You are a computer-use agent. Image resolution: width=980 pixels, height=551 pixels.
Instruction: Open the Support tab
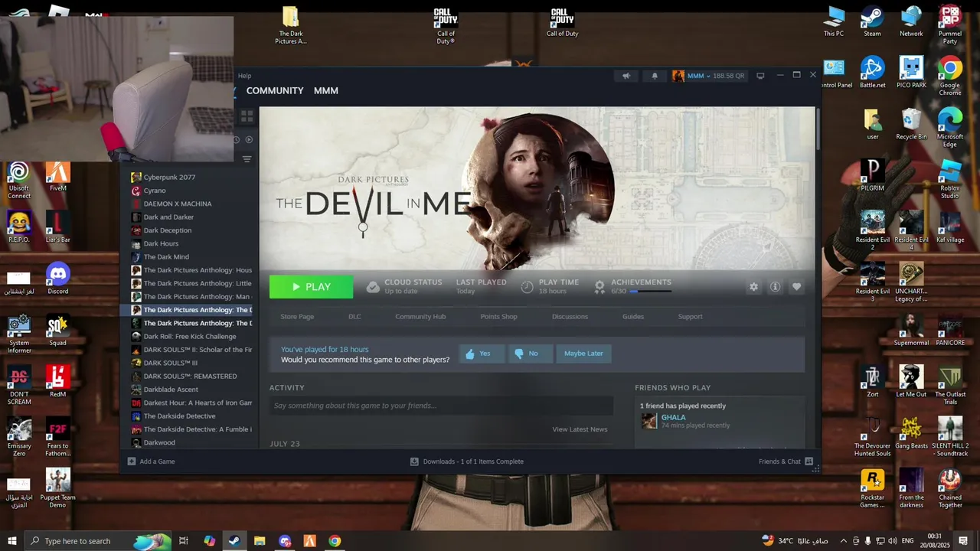point(690,317)
